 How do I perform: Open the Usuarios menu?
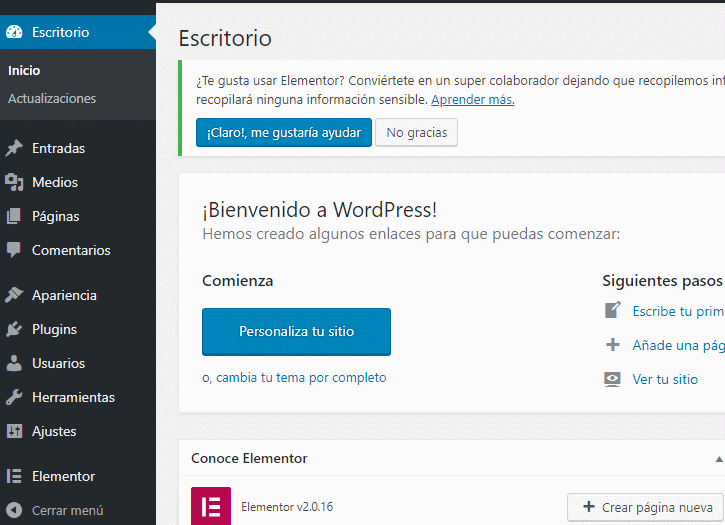(x=58, y=363)
